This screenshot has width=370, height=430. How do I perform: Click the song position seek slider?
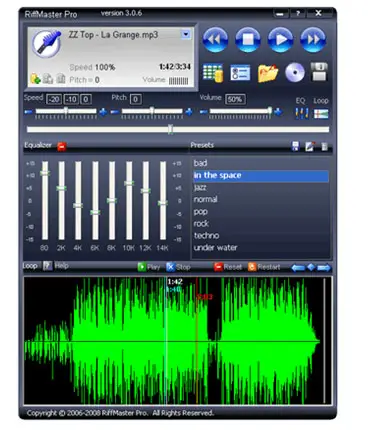(x=178, y=129)
